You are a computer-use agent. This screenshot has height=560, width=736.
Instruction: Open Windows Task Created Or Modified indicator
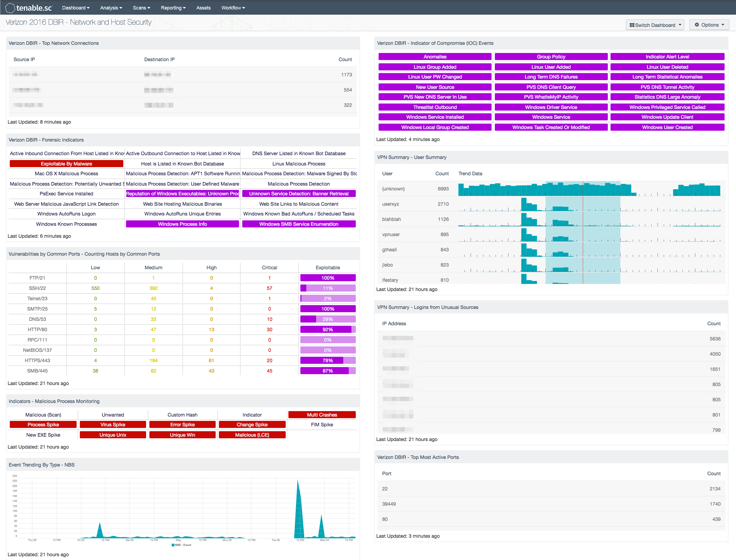[551, 127]
